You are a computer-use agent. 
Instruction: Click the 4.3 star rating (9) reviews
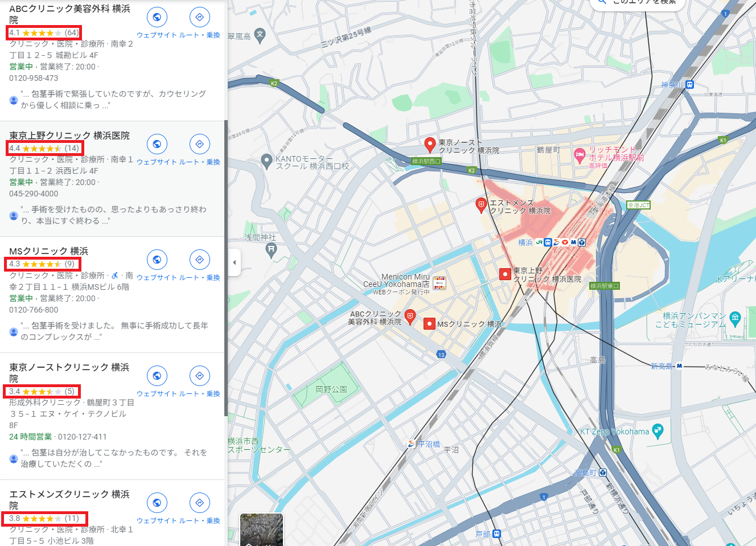(43, 264)
